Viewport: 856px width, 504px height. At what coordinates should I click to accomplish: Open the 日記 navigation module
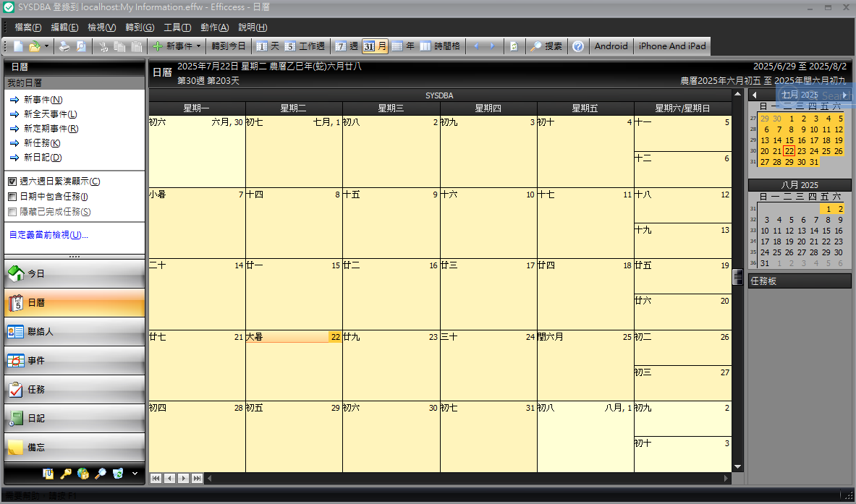(x=75, y=419)
